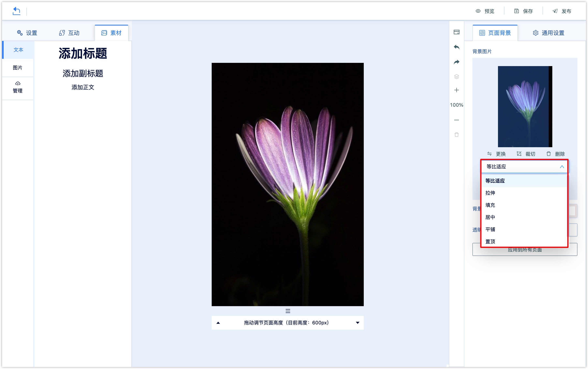Switch to the 设置 tab
Image resolution: width=588 pixels, height=369 pixels.
coord(27,33)
